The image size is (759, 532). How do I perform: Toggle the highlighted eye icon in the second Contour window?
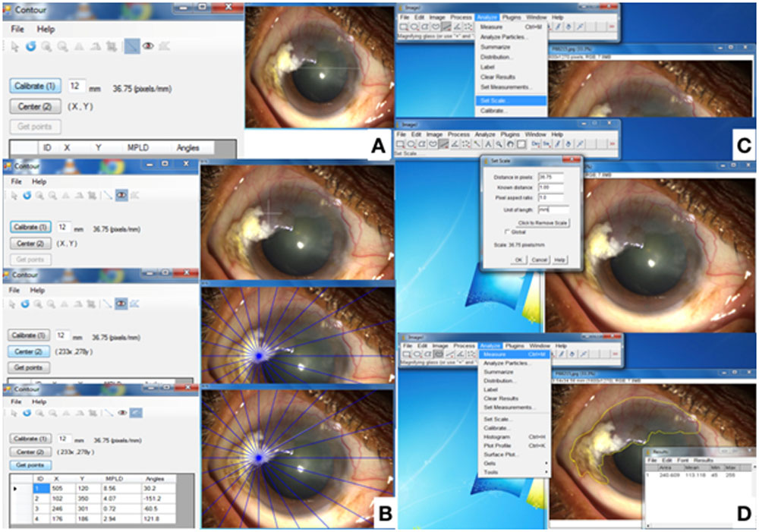121,195
